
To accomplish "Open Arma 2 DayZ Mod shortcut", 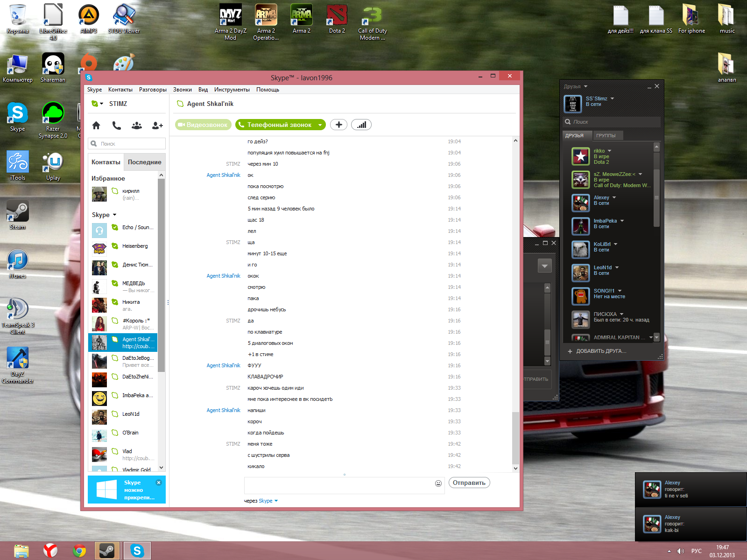I will pos(231,22).
